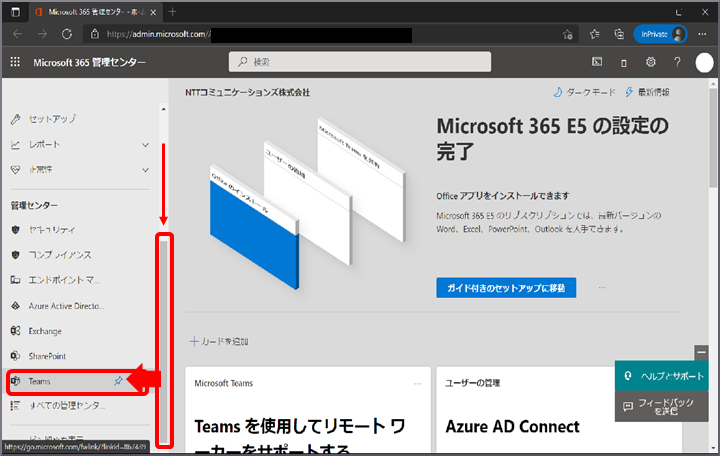
Task: Open help question mark icon
Action: pyautogui.click(x=677, y=62)
